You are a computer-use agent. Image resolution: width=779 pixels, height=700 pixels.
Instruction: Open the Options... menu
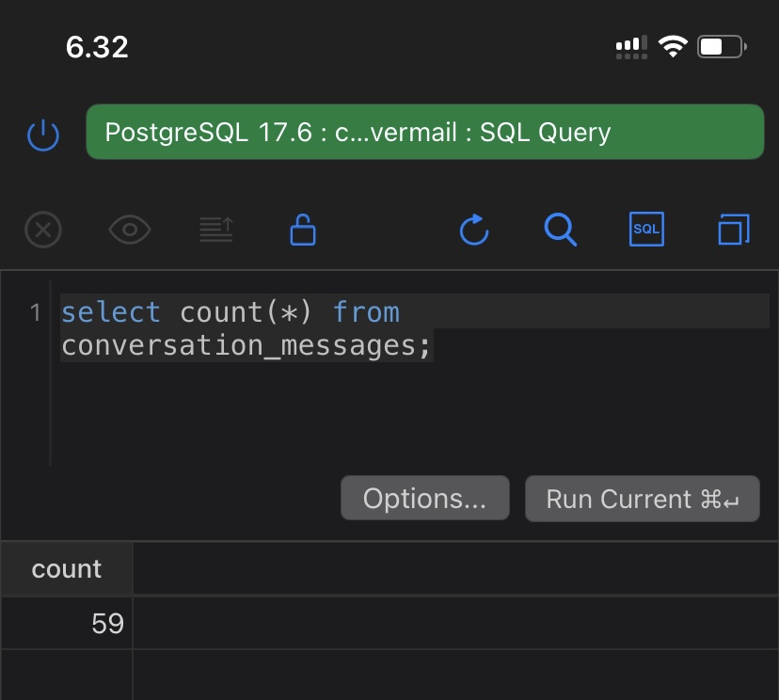(x=424, y=499)
